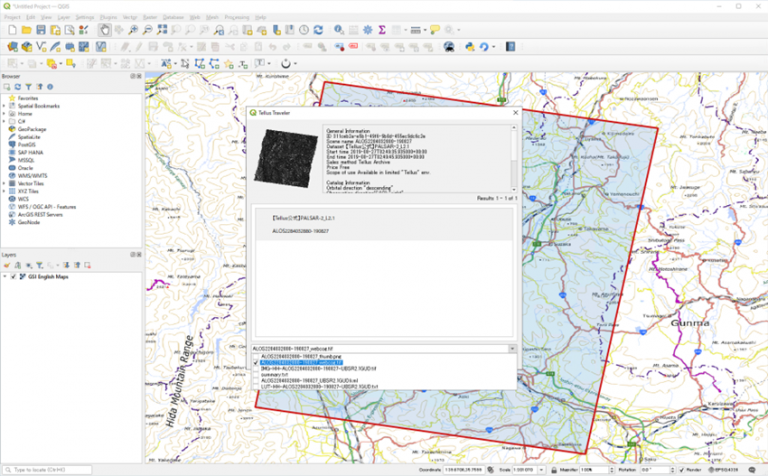768x476 pixels.
Task: Click the Tellus Traveler plugin toolbar icon
Action: pyautogui.click(x=449, y=47)
